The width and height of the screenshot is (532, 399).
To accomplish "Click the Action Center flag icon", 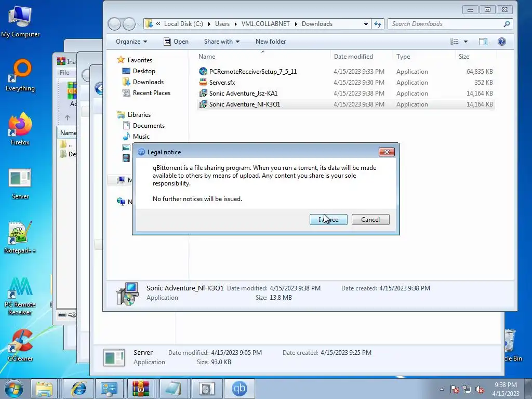I will click(x=454, y=389).
